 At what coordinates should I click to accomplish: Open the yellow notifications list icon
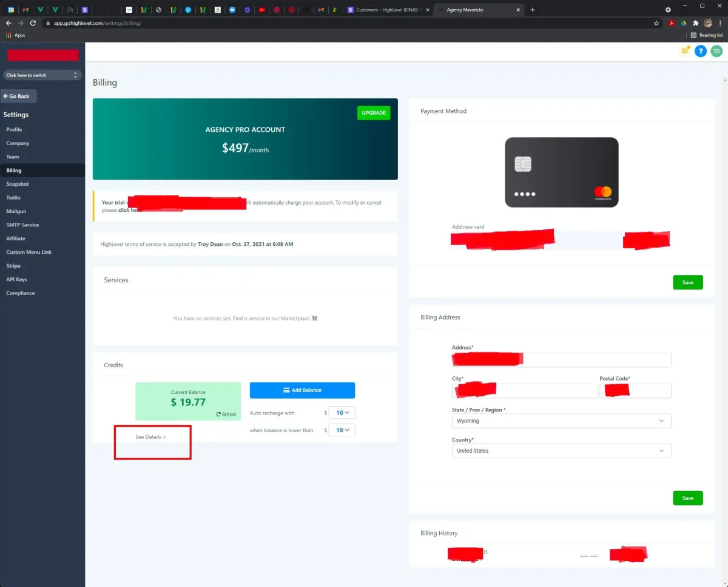coord(685,50)
